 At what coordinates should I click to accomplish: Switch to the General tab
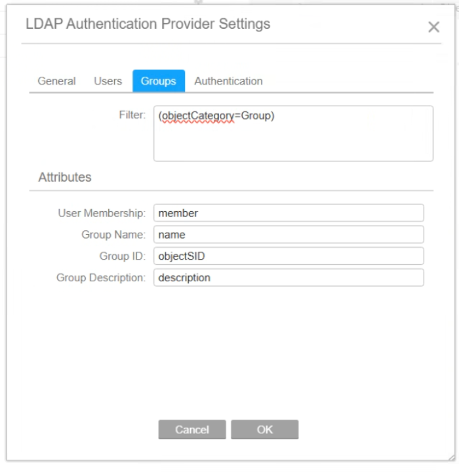56,81
